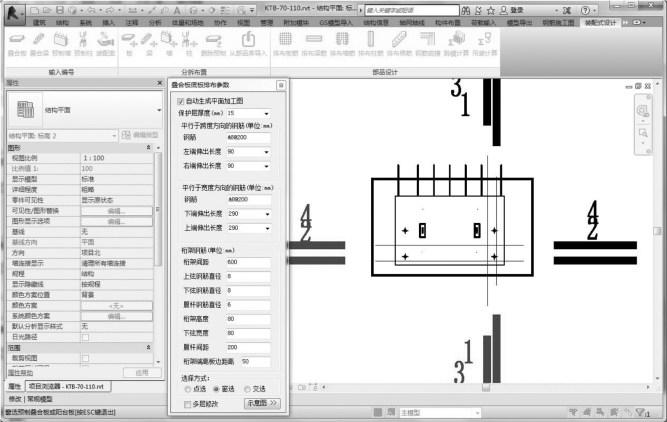Viewport: 667px width, 422px height.
Task: Click the keyword search box in title bar
Action: (412, 10)
